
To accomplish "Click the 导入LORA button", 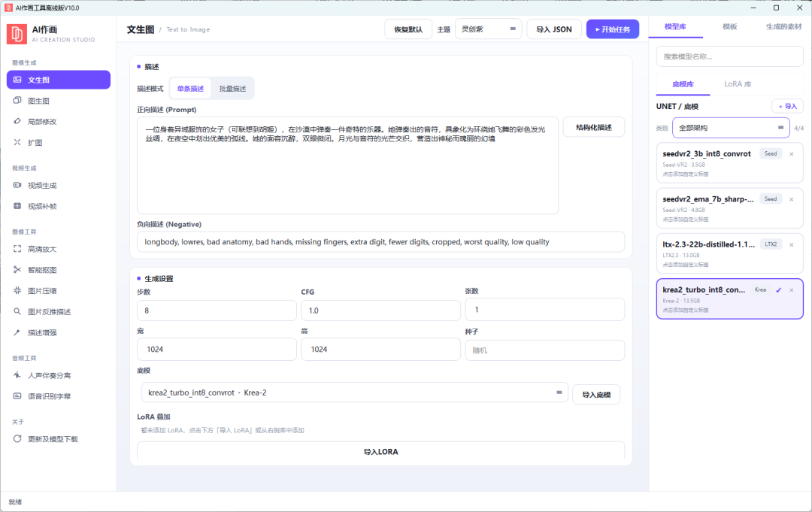I will coord(380,451).
